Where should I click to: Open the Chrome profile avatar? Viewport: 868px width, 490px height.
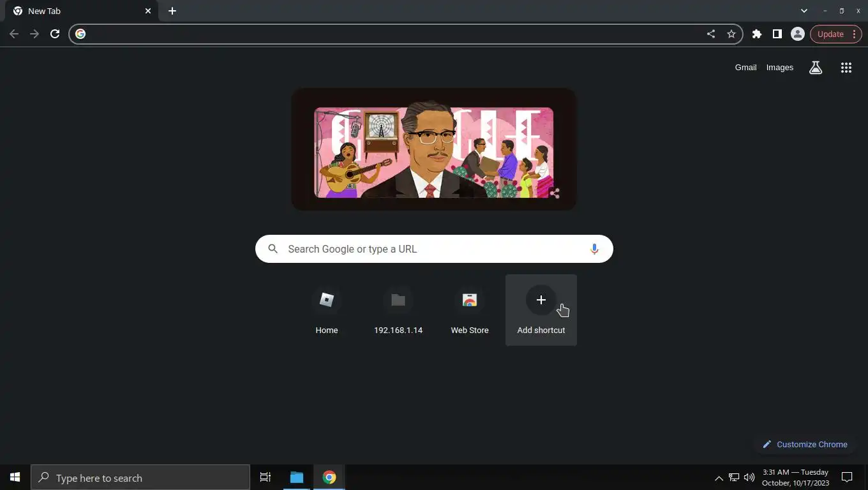click(797, 34)
